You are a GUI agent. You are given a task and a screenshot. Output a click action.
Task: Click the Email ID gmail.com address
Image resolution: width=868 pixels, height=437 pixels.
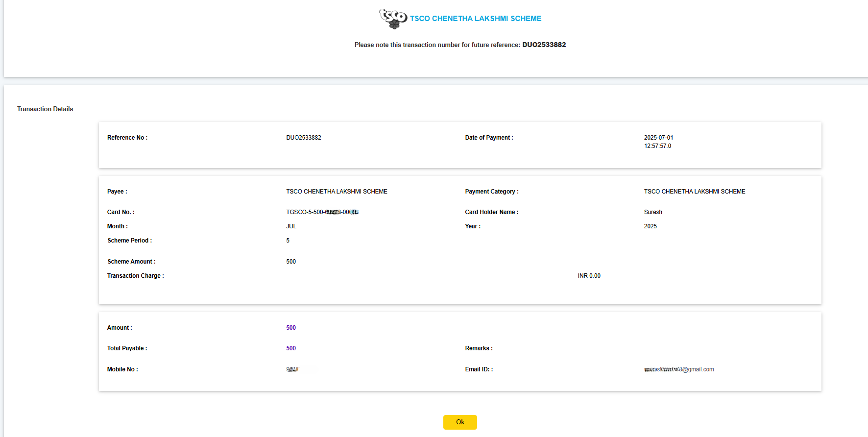pos(679,369)
